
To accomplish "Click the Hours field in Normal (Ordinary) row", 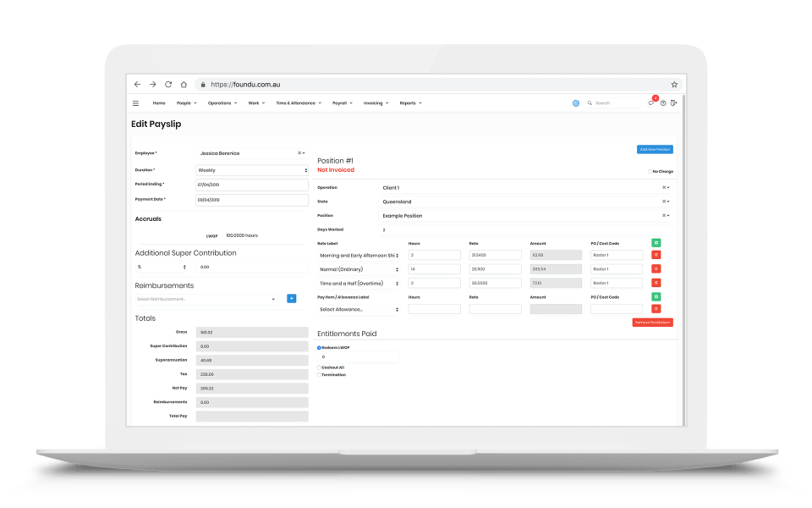I will (x=434, y=269).
